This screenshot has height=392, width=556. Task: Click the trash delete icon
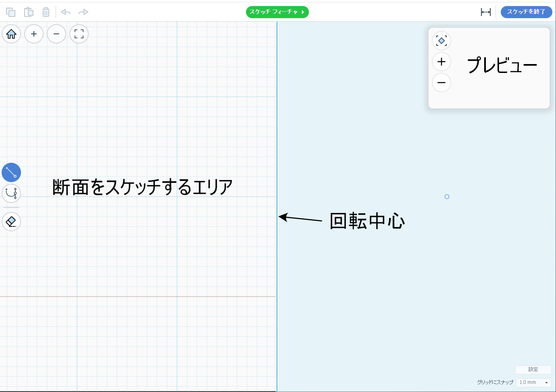click(46, 12)
